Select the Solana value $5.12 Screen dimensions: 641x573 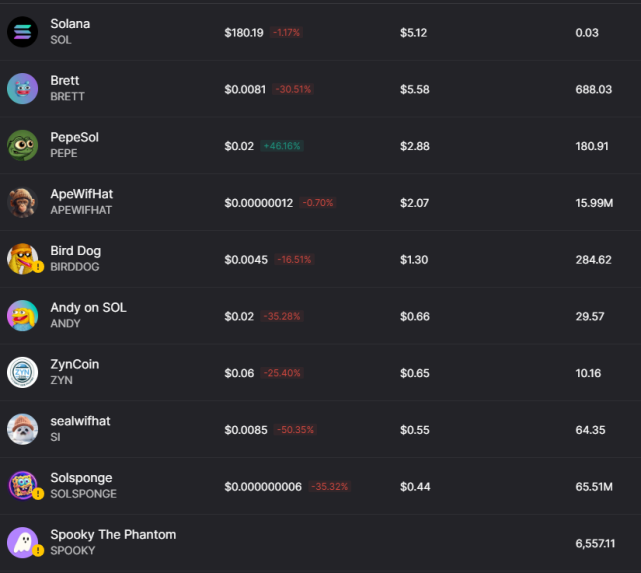(x=414, y=33)
